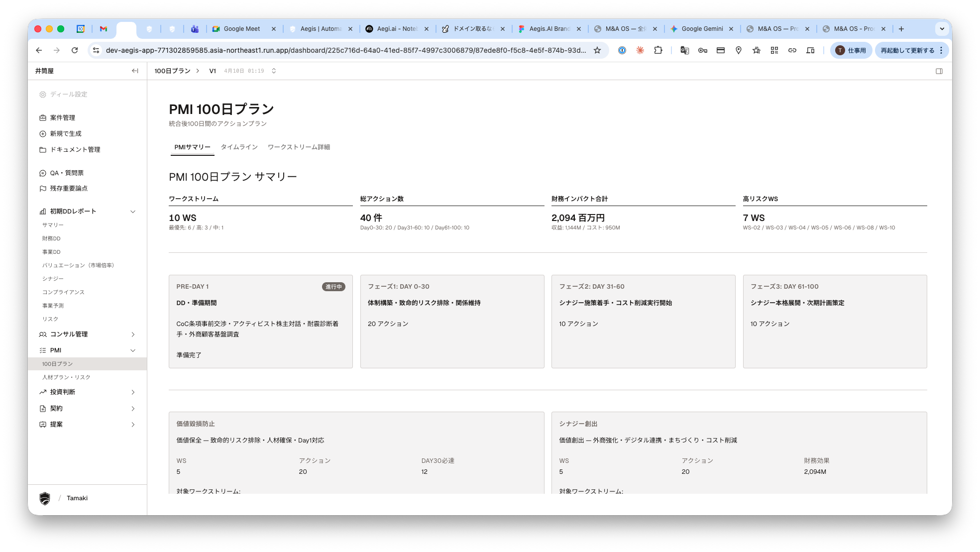Viewport: 980px width, 552px height.
Task: Click the 再起動して更新する button
Action: (x=907, y=50)
